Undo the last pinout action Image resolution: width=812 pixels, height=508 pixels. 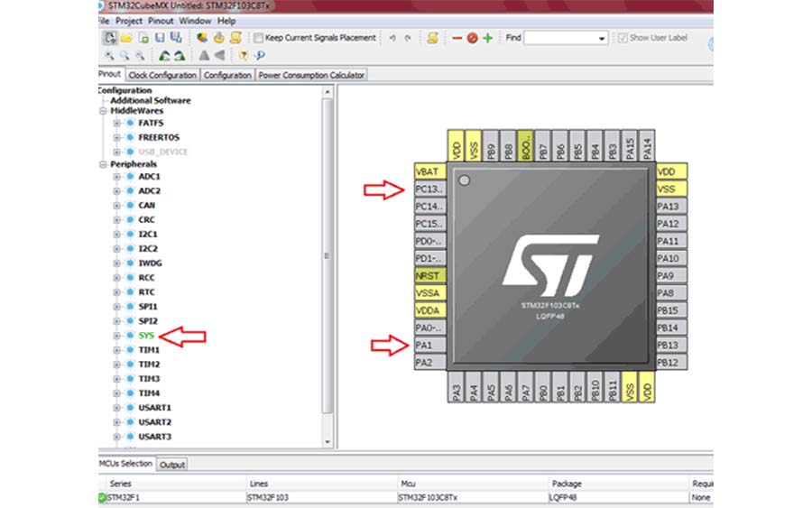(392, 38)
